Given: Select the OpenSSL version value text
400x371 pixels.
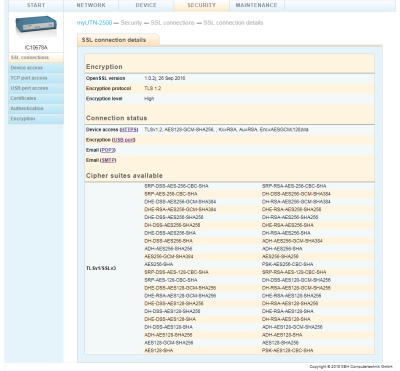Looking at the screenshot, I should (x=165, y=78).
